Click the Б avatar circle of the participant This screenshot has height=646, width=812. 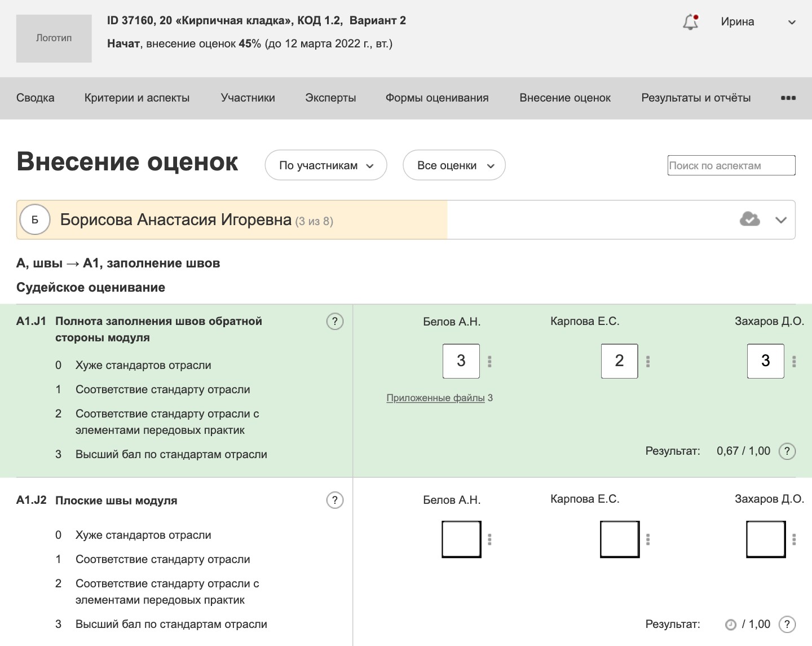pos(35,219)
